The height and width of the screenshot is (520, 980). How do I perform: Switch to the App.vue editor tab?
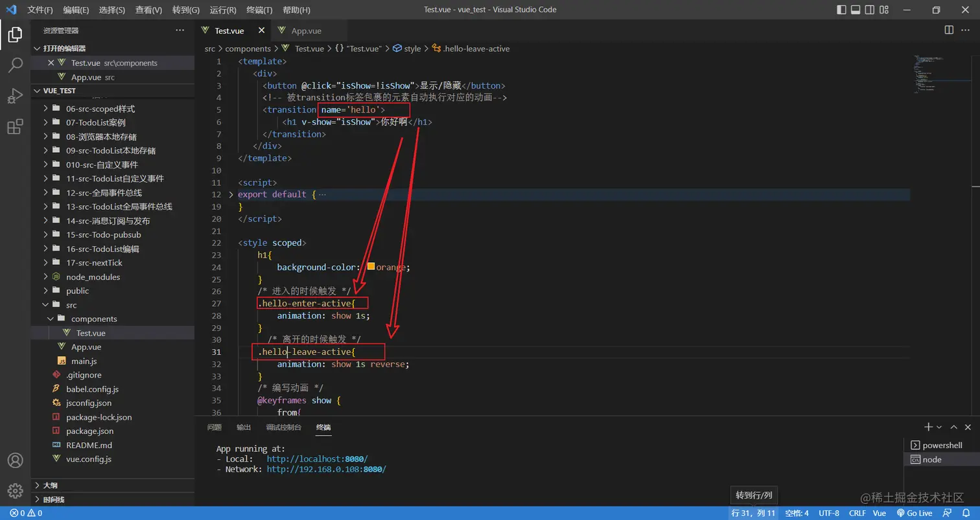306,30
